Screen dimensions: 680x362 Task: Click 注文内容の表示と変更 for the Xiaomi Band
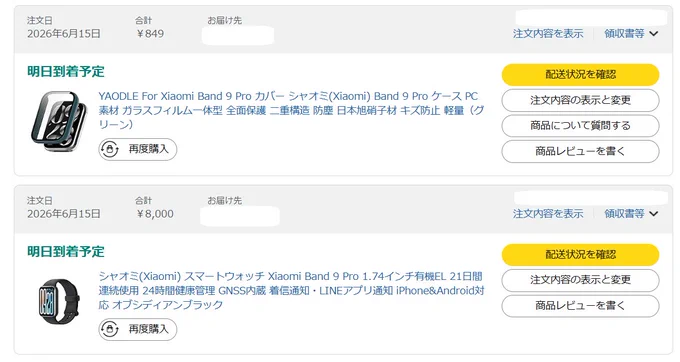580,280
